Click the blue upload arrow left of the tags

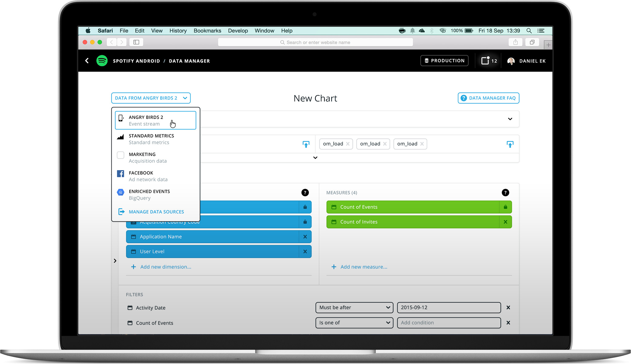(x=306, y=144)
